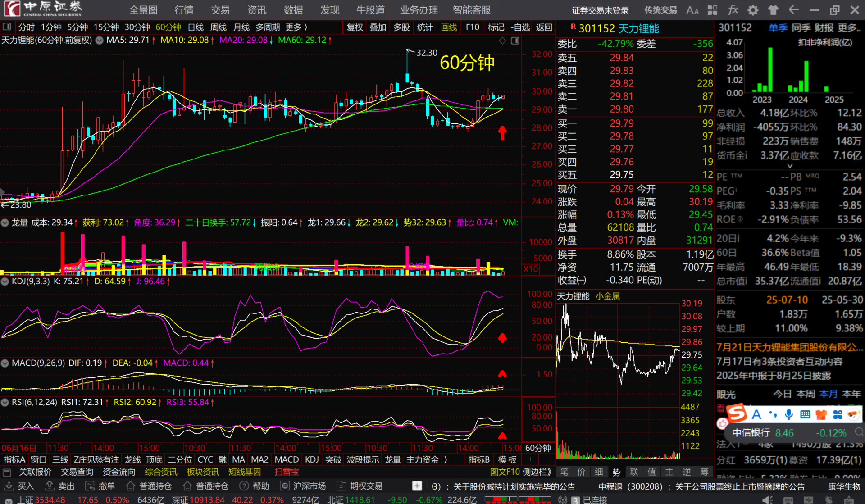
Task: Toggle the MACD indicator round button
Action: pos(5,363)
